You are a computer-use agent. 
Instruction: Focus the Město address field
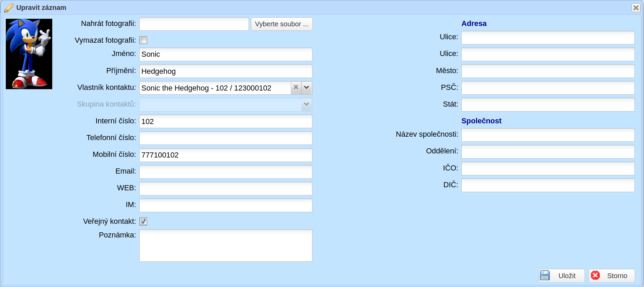point(548,71)
